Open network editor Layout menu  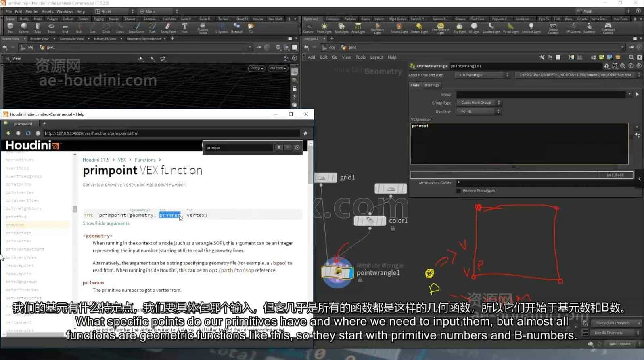click(x=376, y=57)
